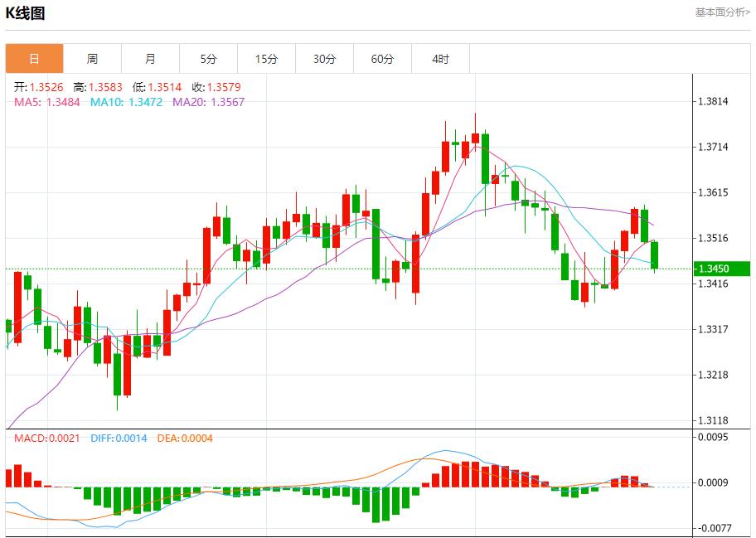Switch to the 月 (monthly) timeframe tab
The image size is (756, 538).
click(x=150, y=58)
